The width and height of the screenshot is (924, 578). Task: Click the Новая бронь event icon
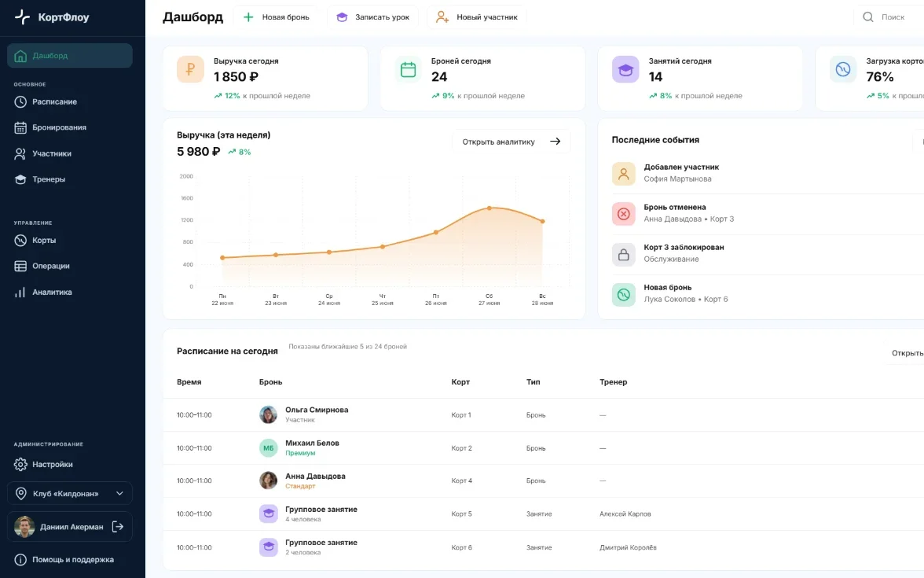coord(624,294)
